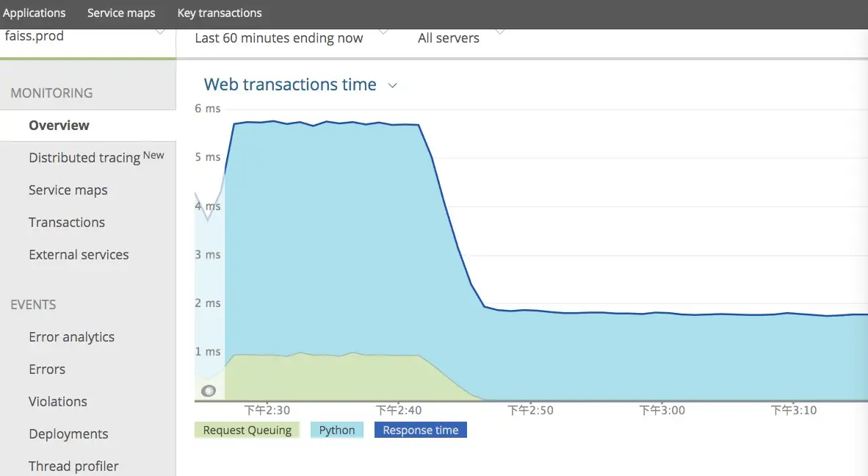This screenshot has width=868, height=476.
Task: Open the Applications menu
Action: [35, 12]
